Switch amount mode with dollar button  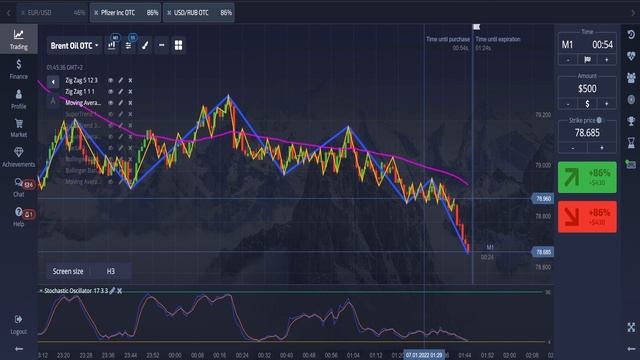click(x=587, y=104)
